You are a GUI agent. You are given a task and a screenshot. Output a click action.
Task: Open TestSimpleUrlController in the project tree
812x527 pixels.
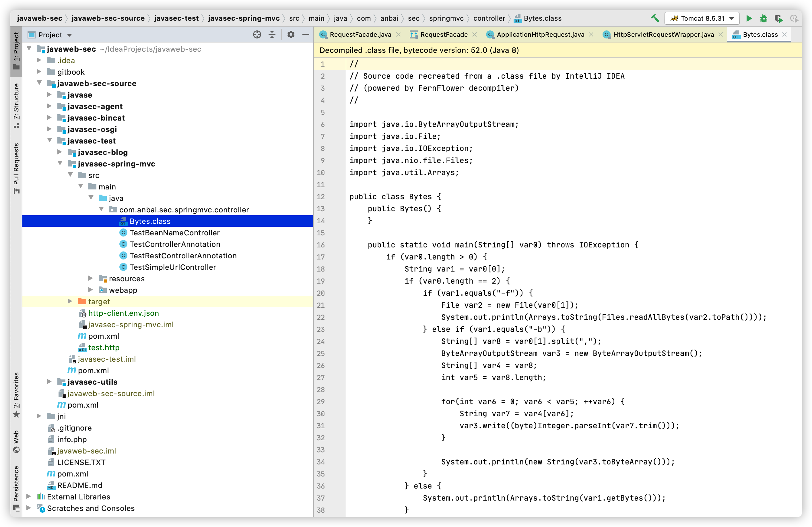point(173,267)
